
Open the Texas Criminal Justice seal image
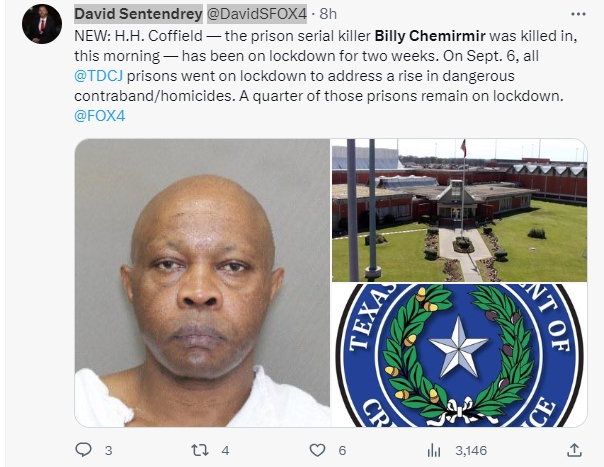[460, 355]
